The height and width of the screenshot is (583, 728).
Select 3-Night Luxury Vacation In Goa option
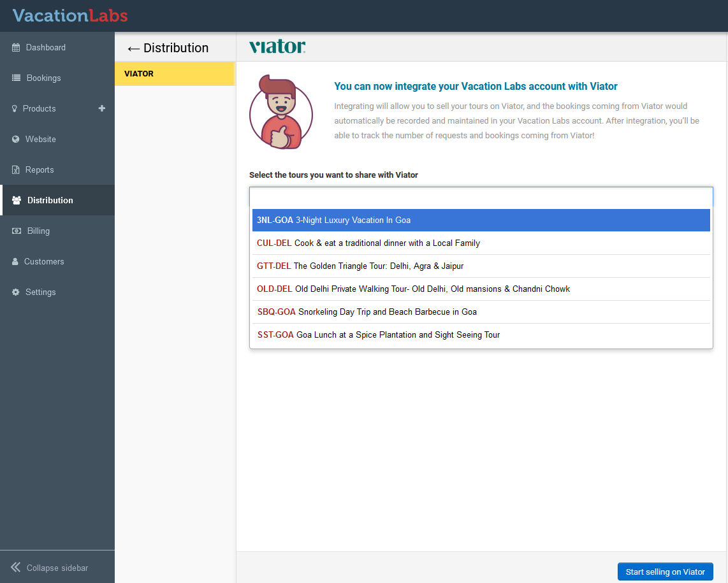click(481, 220)
